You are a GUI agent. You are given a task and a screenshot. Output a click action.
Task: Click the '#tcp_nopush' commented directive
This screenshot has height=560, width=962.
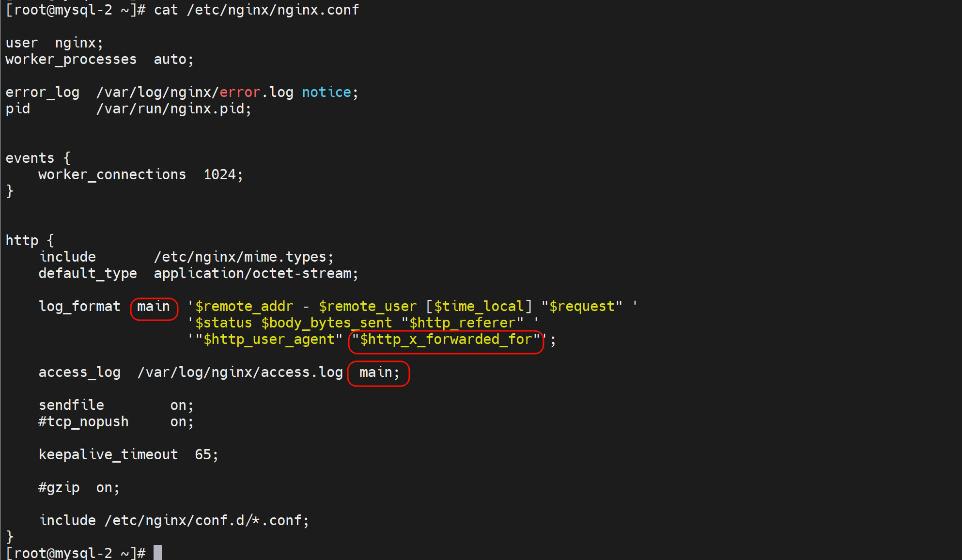tap(84, 421)
